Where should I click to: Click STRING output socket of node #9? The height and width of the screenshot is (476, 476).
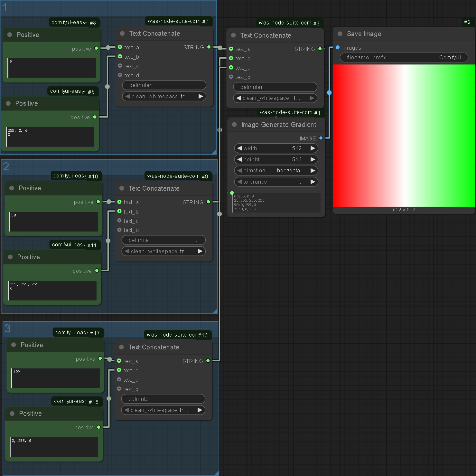click(208, 202)
